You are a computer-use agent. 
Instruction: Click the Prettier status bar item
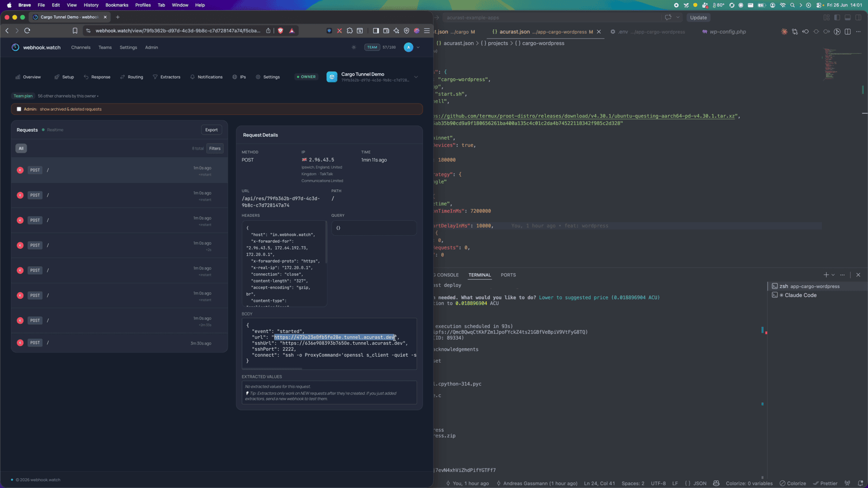point(825,483)
